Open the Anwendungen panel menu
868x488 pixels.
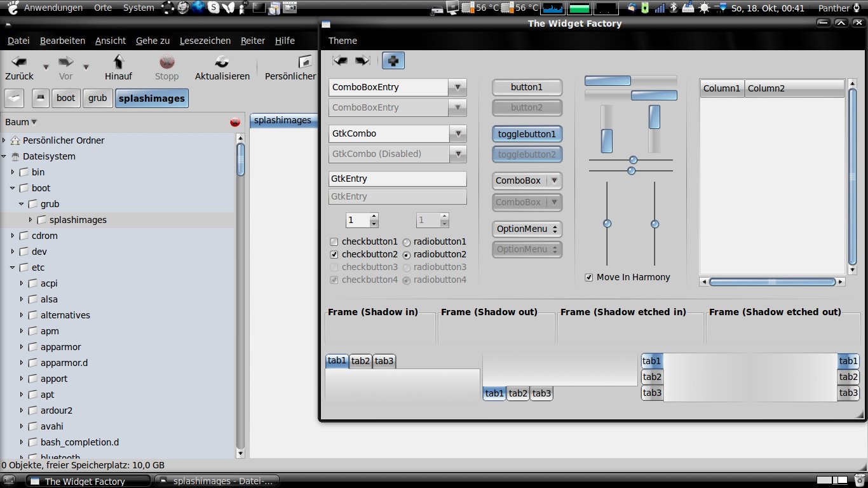53,8
